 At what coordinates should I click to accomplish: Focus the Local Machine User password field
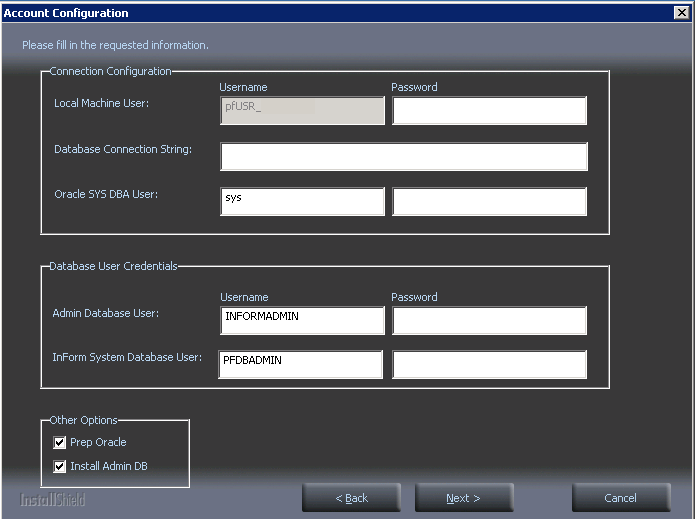tap(489, 110)
